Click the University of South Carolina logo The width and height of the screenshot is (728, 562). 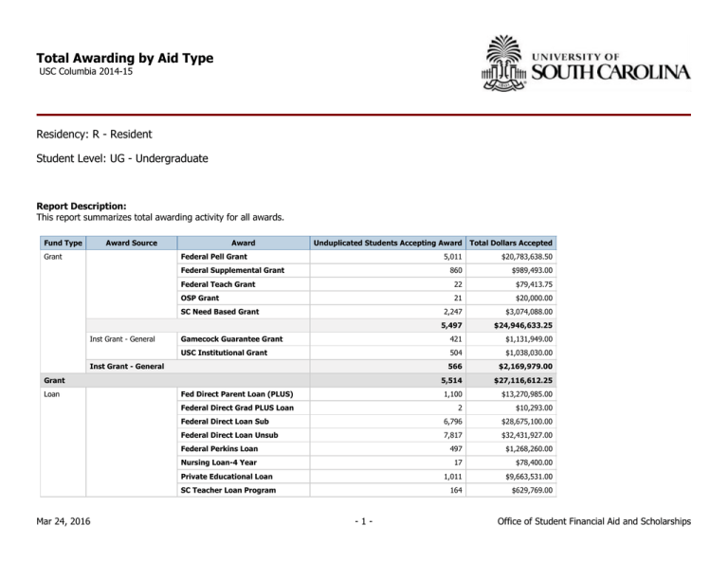click(x=586, y=63)
